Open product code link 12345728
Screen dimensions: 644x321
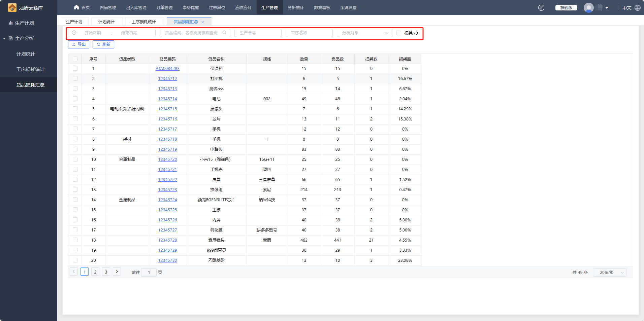(x=167, y=240)
